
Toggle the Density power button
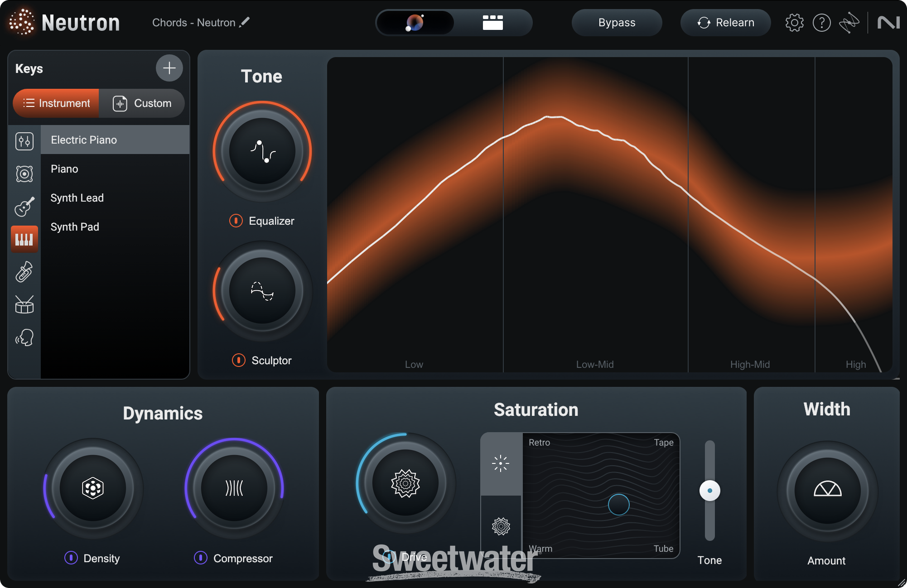71,558
